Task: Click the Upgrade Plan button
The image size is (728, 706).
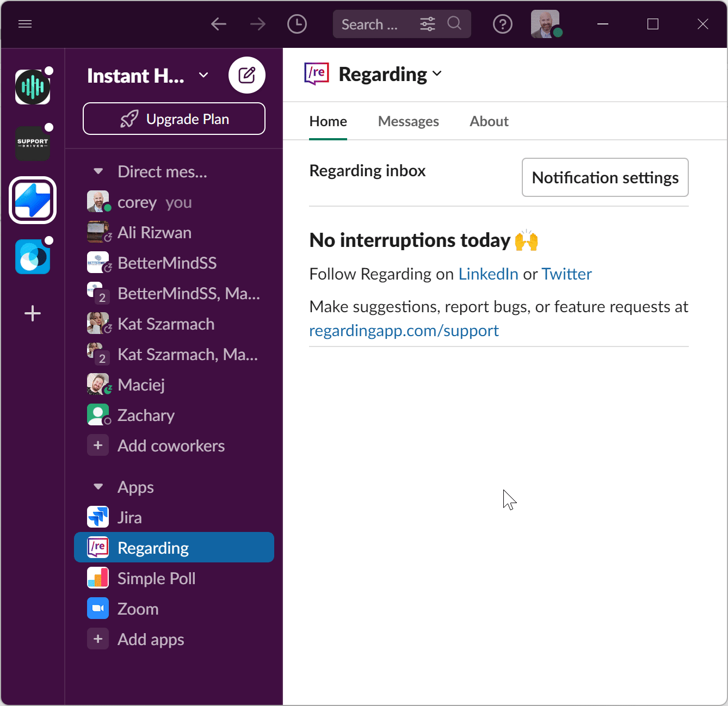Action: (174, 119)
